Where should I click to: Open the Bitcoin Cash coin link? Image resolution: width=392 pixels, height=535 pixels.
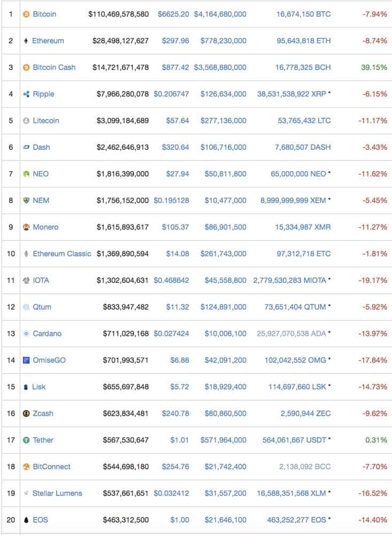[54, 67]
